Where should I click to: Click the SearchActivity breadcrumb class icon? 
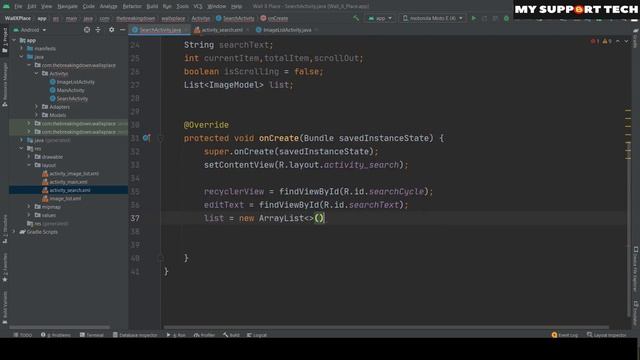click(218, 18)
